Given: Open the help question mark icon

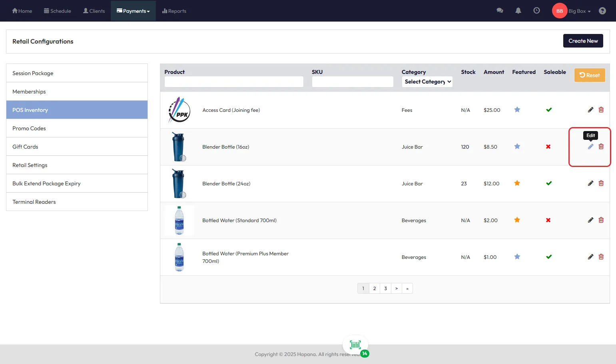Looking at the screenshot, I should click(602, 11).
